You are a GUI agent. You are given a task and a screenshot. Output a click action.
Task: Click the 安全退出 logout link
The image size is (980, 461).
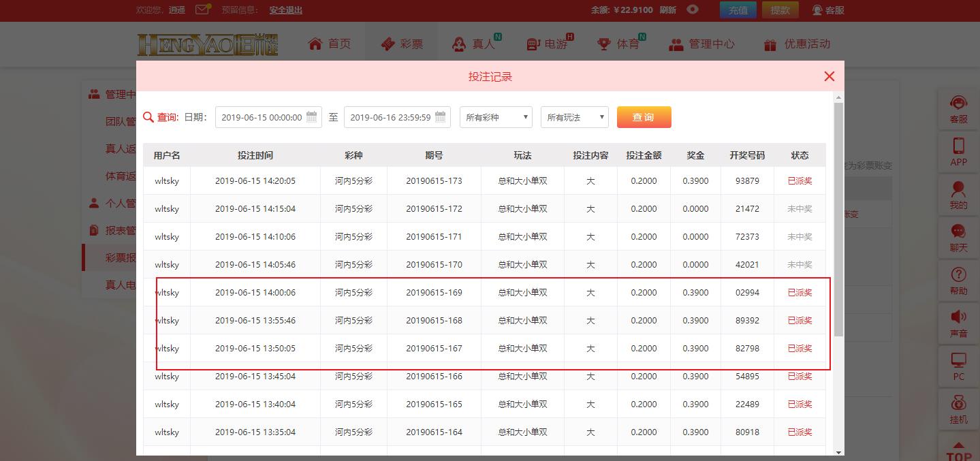(x=285, y=10)
